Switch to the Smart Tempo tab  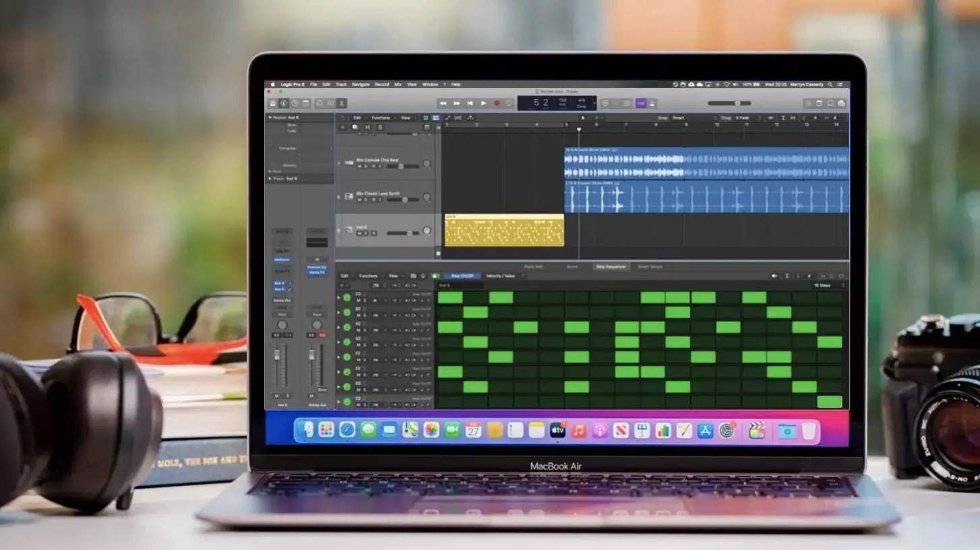coord(650,267)
